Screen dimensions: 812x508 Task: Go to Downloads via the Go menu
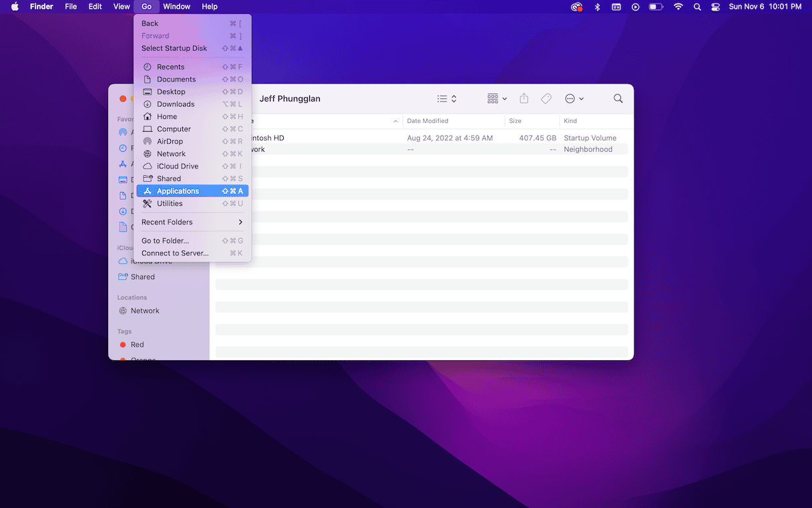point(192,104)
